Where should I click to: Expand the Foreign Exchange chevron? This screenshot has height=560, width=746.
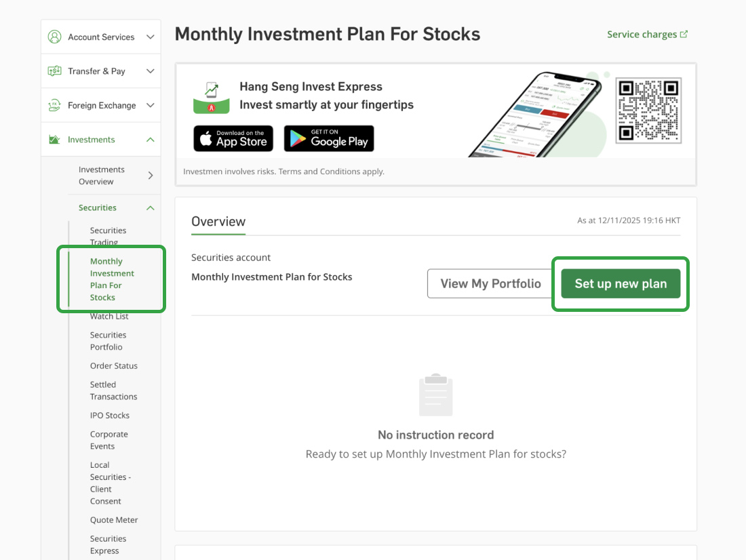point(151,105)
